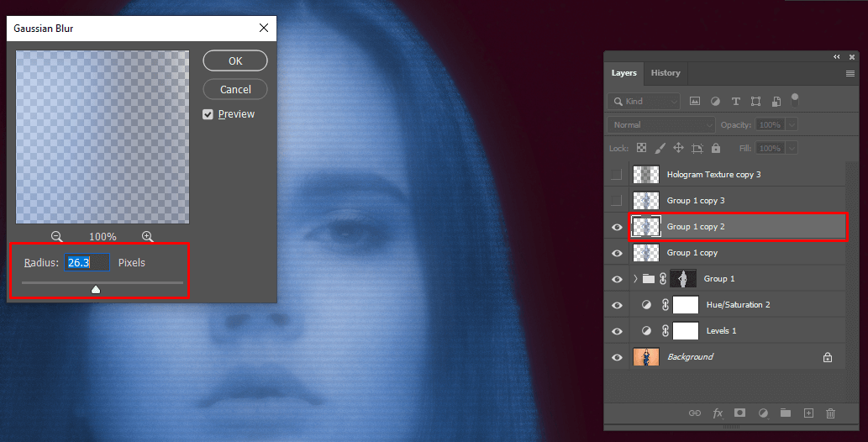Show the Hologram Texture copy 3 layer
The image size is (868, 442).
pos(616,175)
